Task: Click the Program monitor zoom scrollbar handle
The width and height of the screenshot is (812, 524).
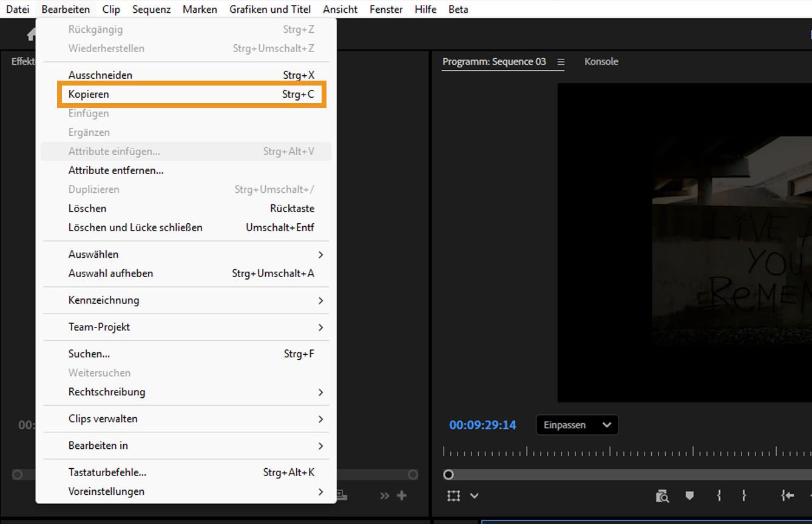Action: click(x=448, y=474)
